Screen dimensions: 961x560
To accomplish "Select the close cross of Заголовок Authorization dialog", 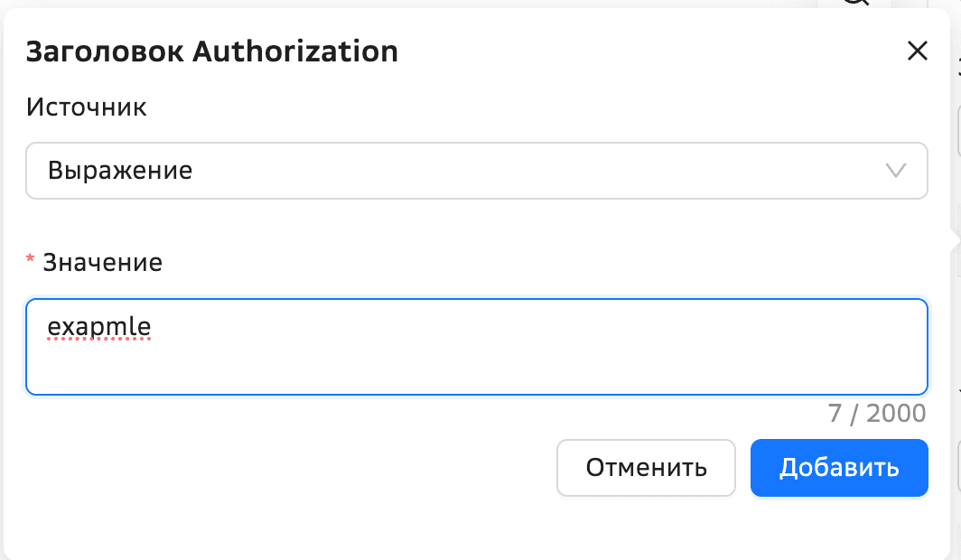I will click(x=918, y=51).
